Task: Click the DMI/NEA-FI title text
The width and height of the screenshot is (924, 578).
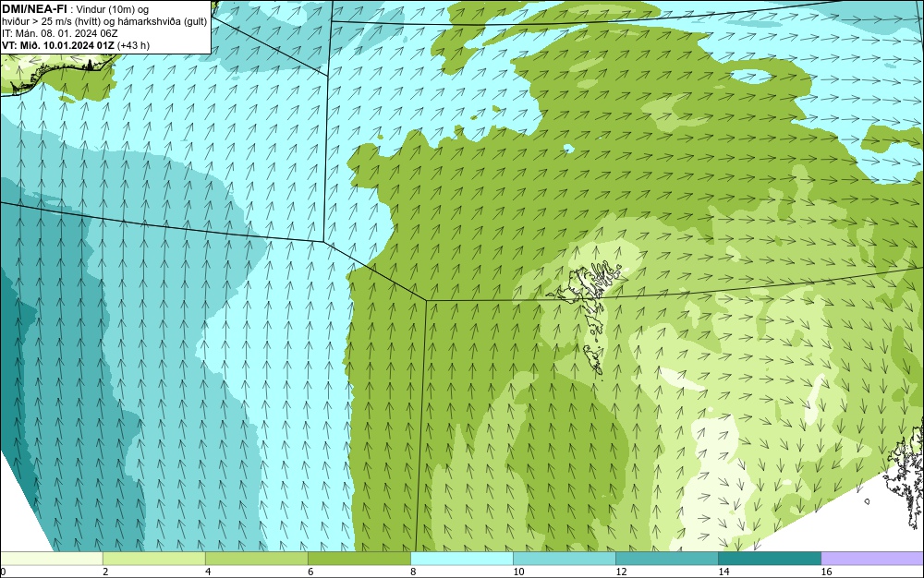Action: [35, 9]
